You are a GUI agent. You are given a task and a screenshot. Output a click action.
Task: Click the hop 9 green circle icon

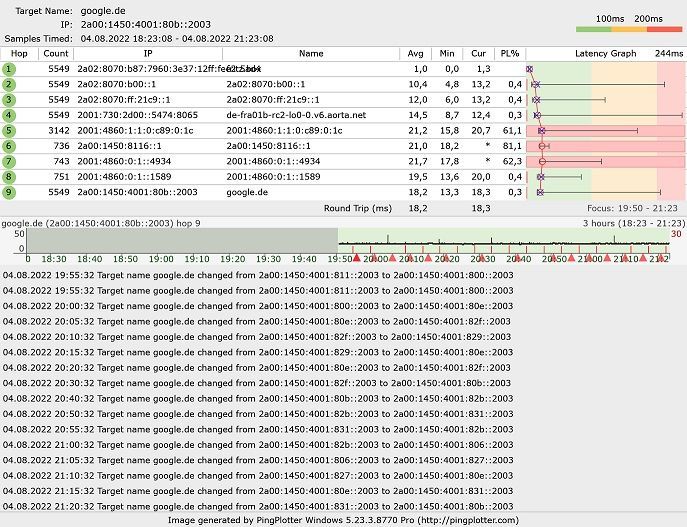(x=8, y=192)
